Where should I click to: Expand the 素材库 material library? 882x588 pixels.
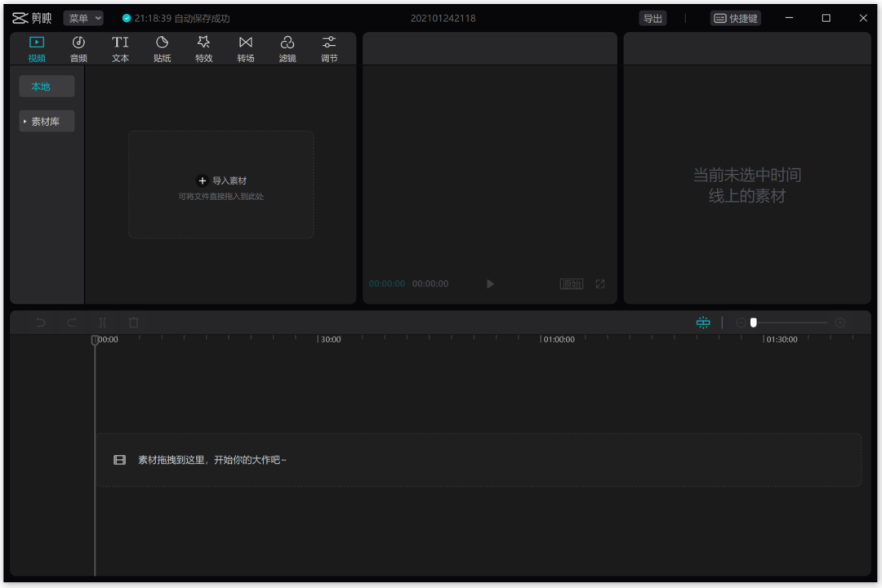(x=47, y=122)
